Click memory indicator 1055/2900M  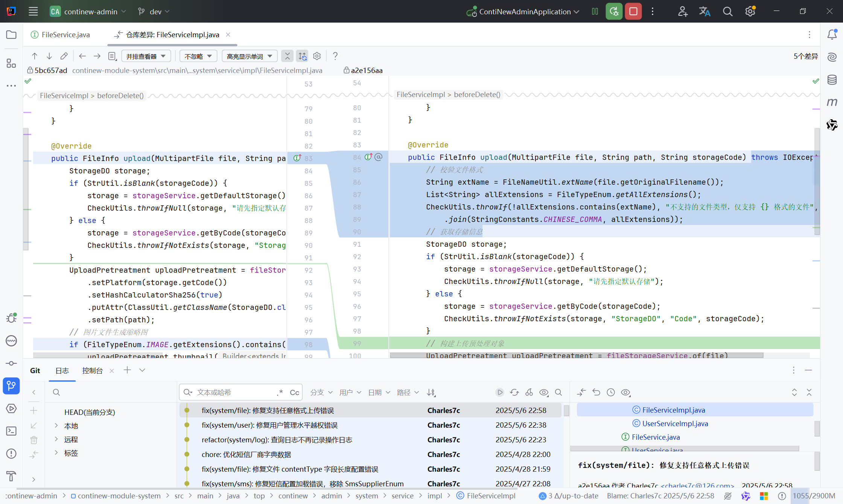(814, 496)
